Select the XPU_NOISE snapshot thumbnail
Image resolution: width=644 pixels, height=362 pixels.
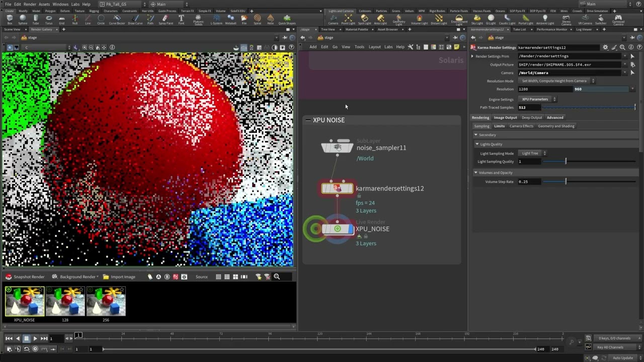25,301
